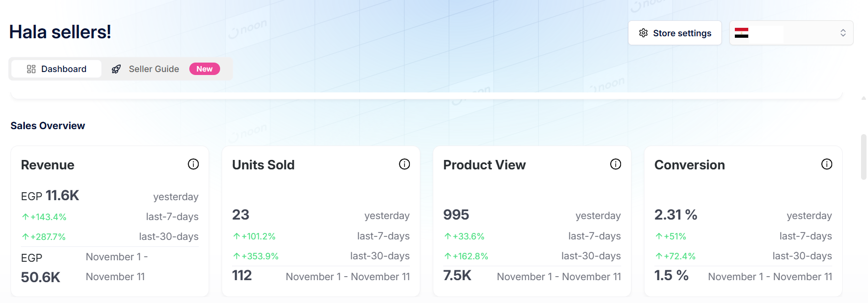Click the Units Sold info icon
The height and width of the screenshot is (303, 868).
pyautogui.click(x=404, y=164)
